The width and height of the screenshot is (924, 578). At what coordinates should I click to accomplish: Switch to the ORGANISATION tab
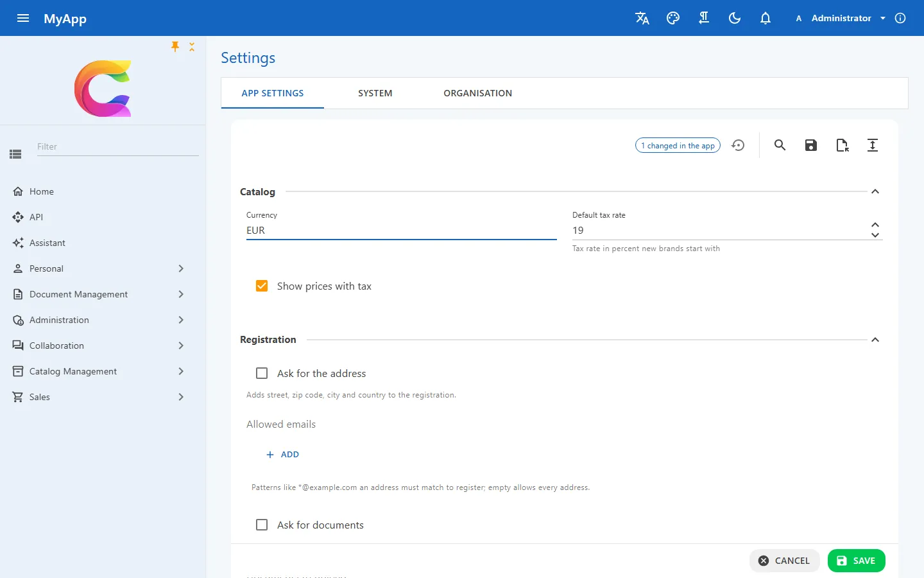pos(478,93)
